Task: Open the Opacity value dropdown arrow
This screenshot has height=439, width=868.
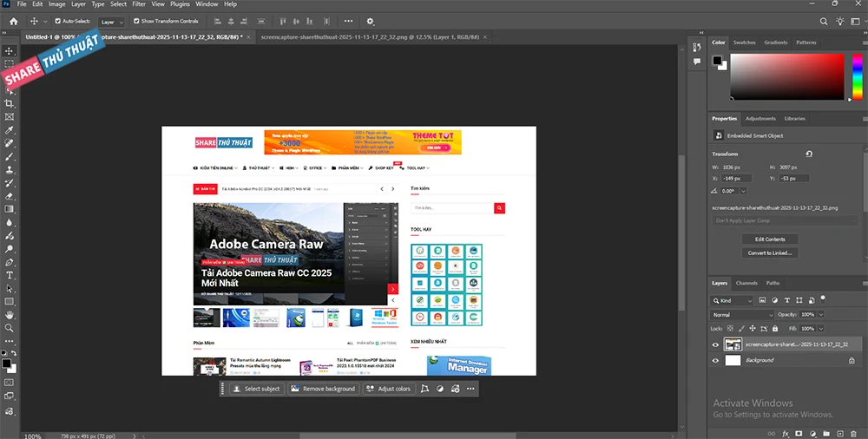Action: point(821,314)
